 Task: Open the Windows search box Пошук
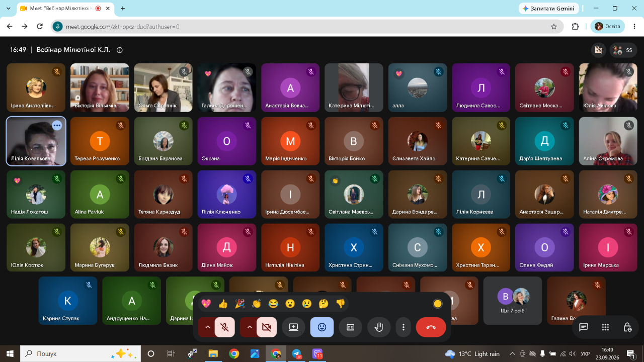80,353
